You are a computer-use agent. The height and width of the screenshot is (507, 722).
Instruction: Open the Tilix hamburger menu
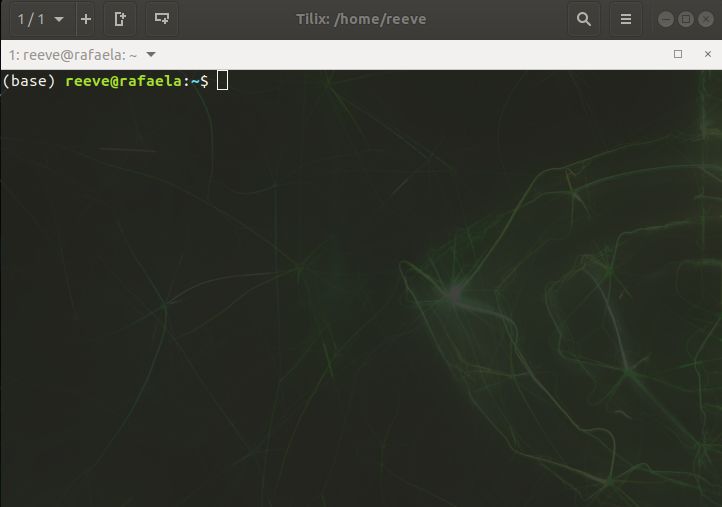pyautogui.click(x=626, y=19)
